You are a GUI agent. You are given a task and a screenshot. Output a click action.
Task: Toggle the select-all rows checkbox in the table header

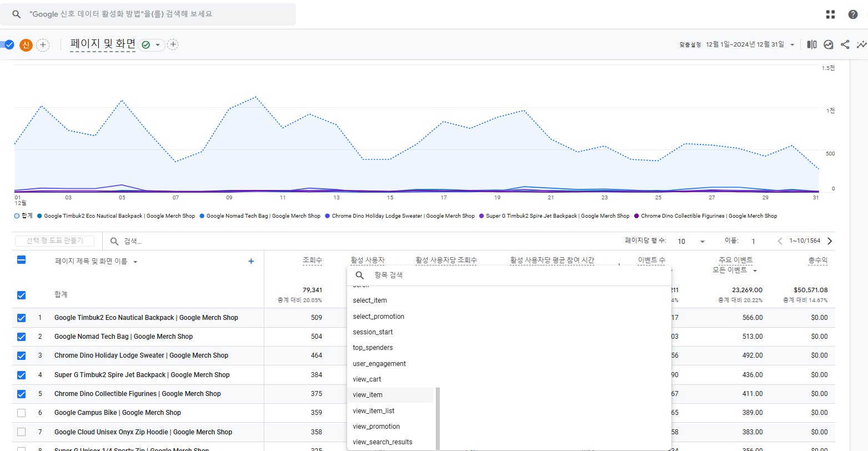21,259
